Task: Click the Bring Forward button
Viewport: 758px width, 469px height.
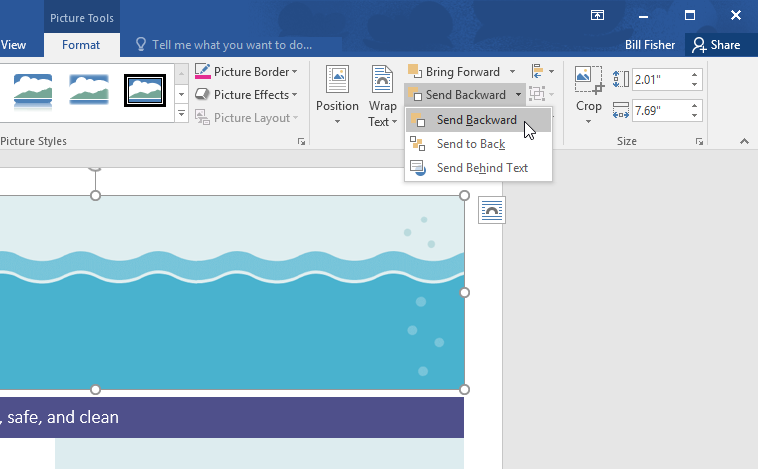Action: point(454,72)
